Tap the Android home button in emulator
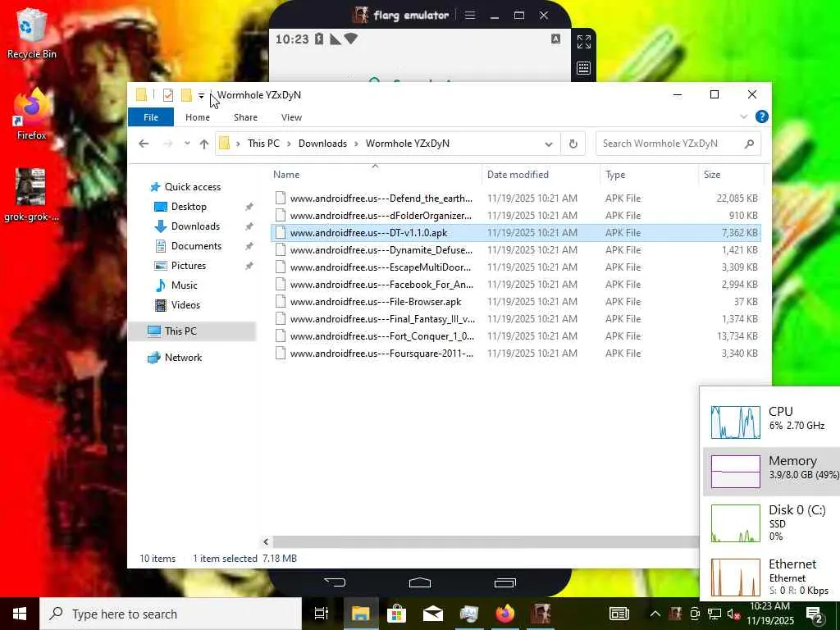Screen dimensions: 840x630 pos(419,582)
